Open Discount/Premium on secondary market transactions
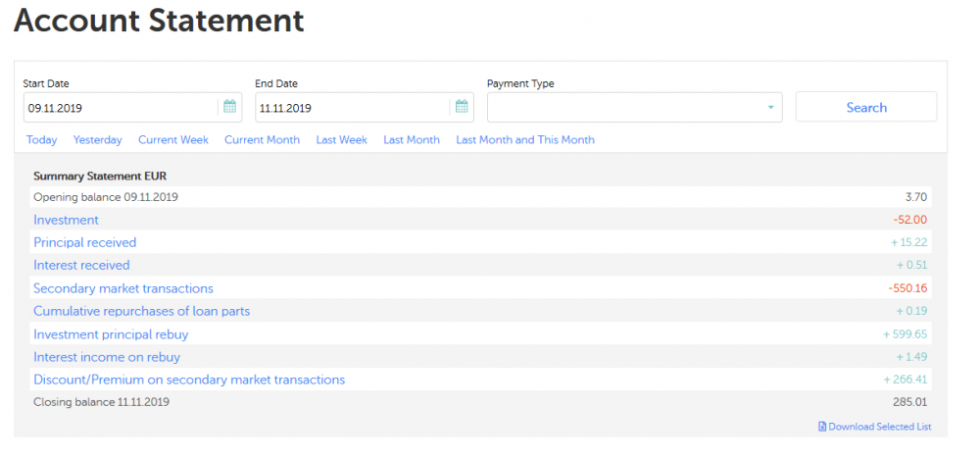 189,380
